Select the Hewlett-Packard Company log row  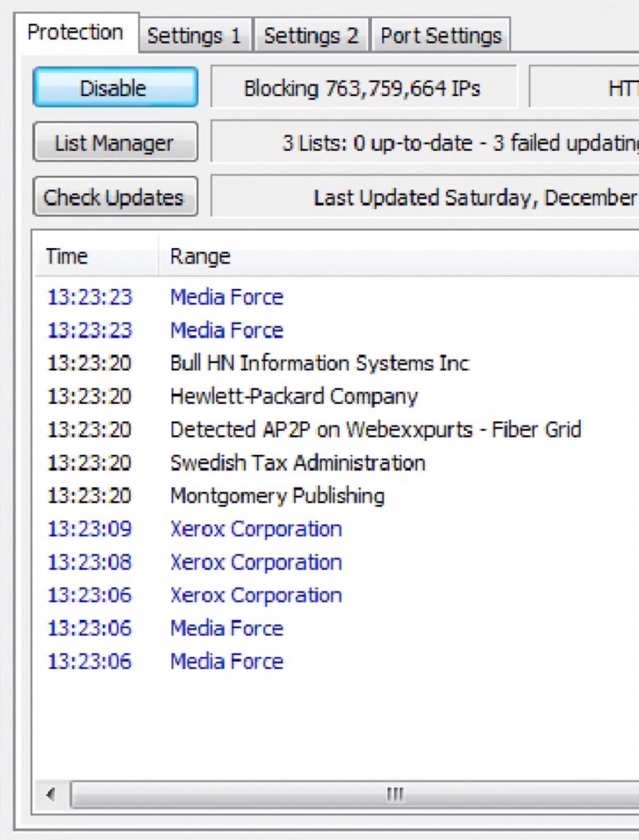[293, 397]
